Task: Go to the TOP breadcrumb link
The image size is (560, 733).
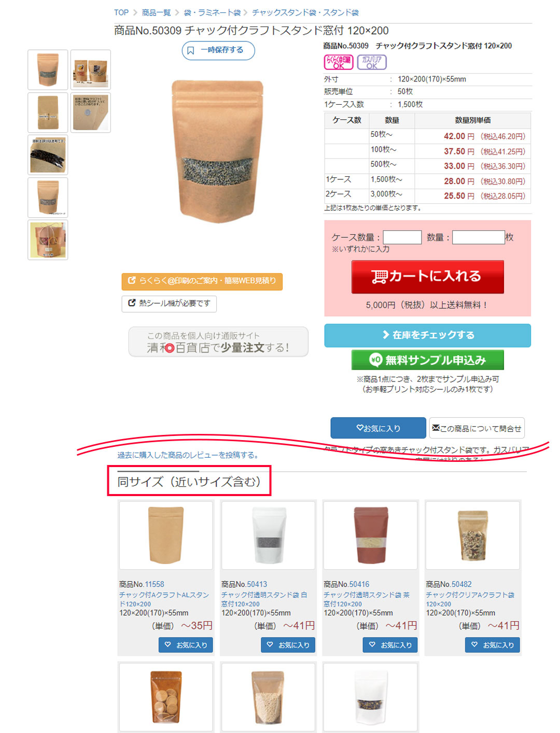Action: [121, 12]
